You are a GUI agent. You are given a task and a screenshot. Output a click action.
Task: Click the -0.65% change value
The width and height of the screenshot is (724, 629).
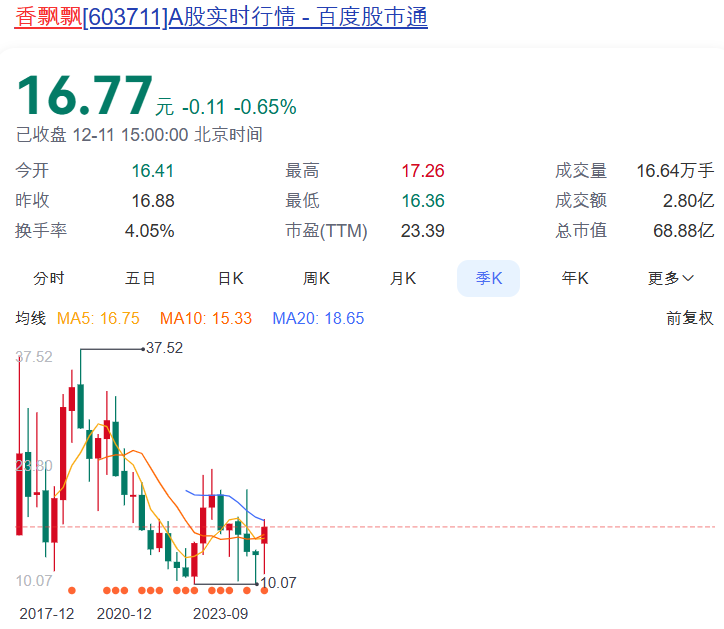point(265,107)
